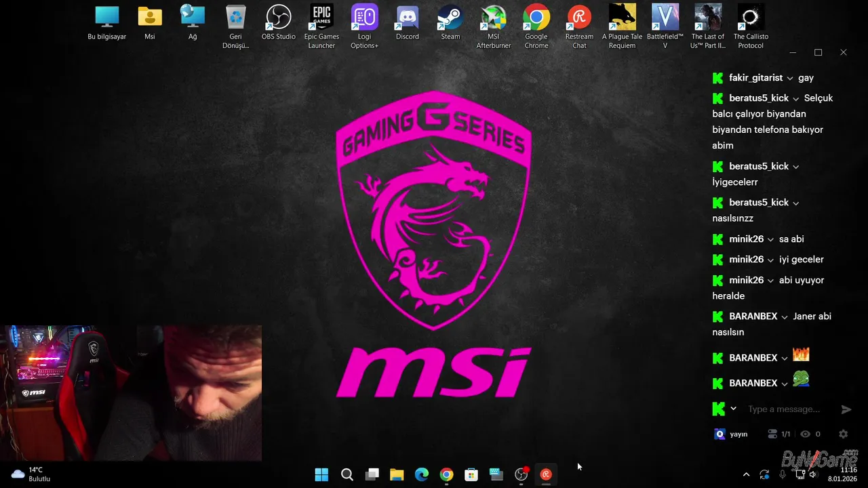Click the username fakir_gitarist

point(755,78)
